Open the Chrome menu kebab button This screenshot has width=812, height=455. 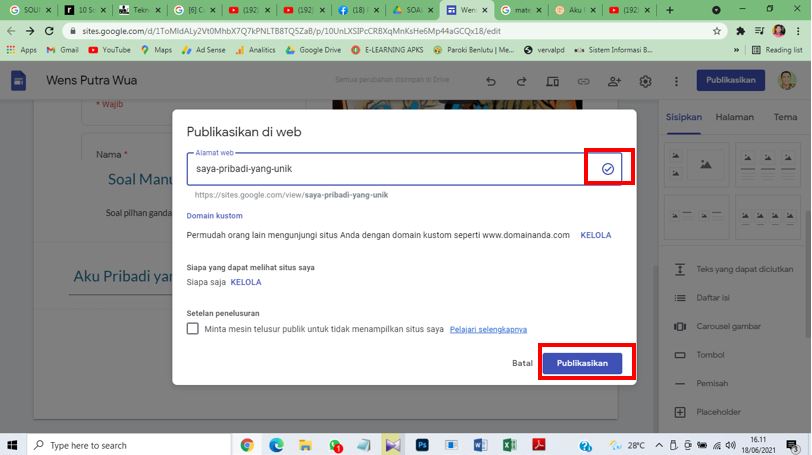798,31
